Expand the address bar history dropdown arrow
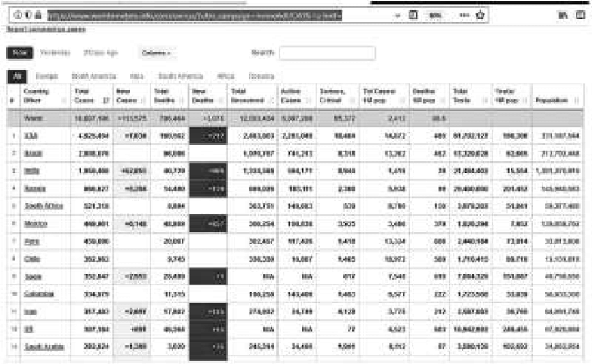This screenshot has height=364, width=592. click(x=396, y=15)
